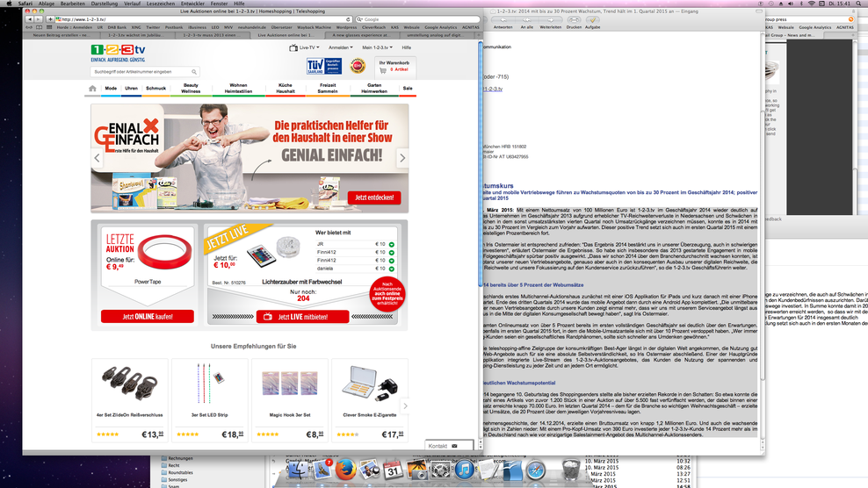Add bookmark using the plus button

[50, 19]
